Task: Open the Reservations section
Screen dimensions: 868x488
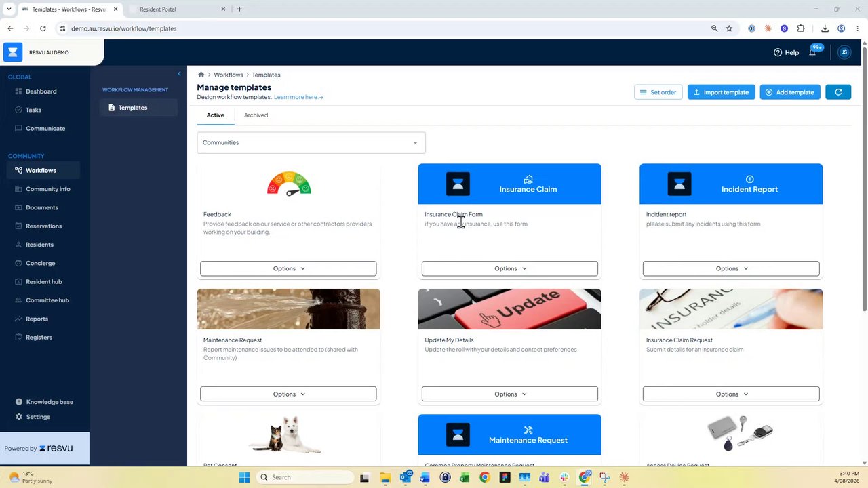Action: [43, 226]
